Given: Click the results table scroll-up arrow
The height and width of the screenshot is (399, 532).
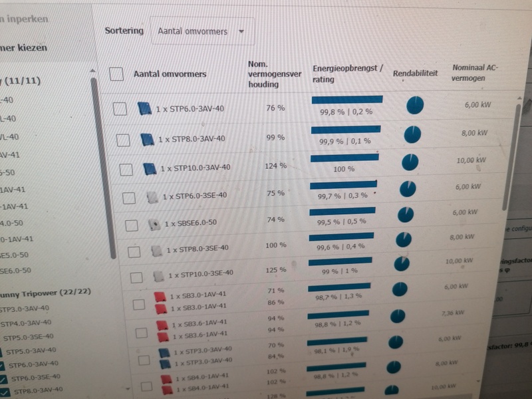Looking at the screenshot, I should tap(519, 98).
